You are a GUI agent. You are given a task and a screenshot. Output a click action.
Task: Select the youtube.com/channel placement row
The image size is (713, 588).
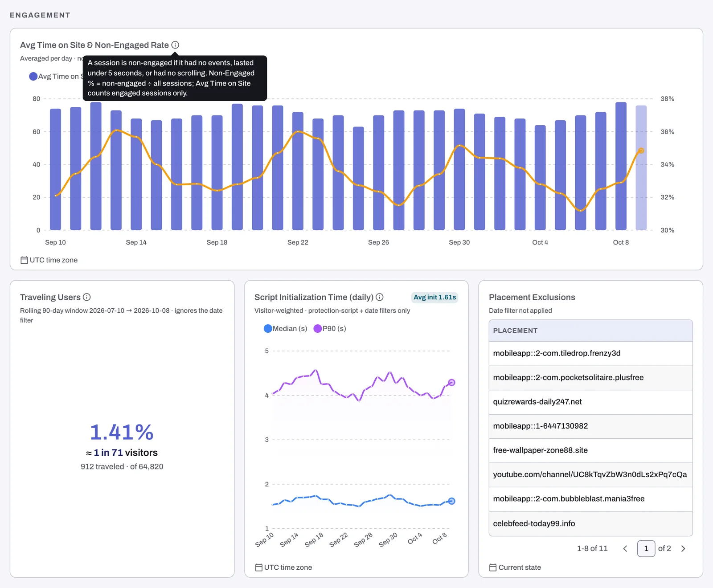[590, 475]
